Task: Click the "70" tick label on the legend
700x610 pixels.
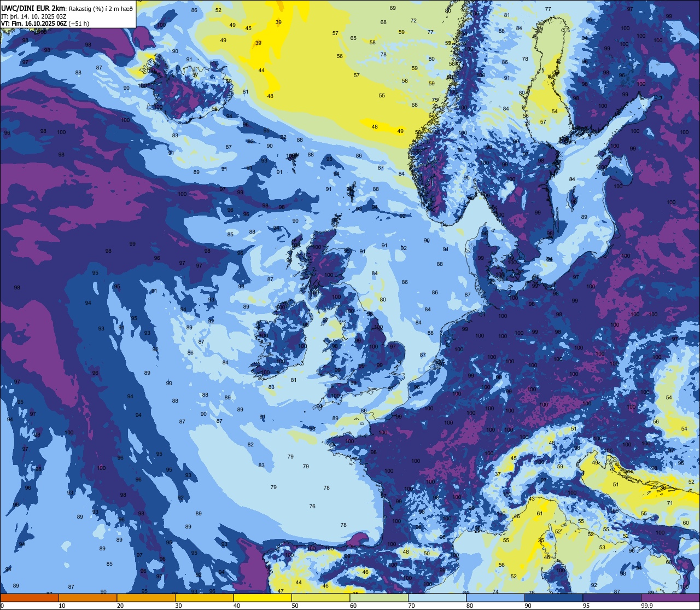Action: pos(411,606)
